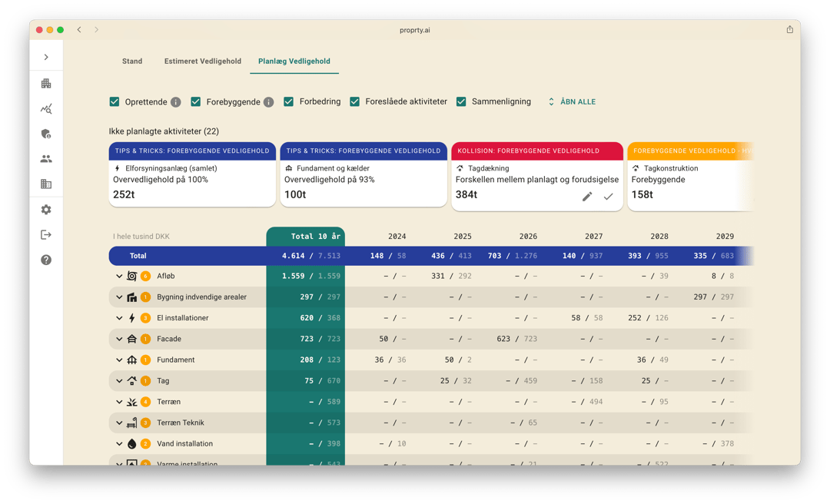
Task: Open the analytics chart icon in sidebar
Action: pos(46,109)
